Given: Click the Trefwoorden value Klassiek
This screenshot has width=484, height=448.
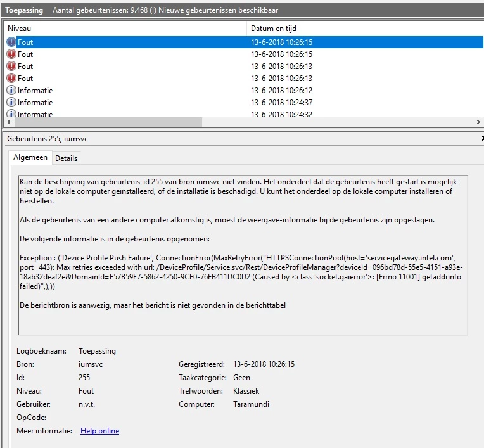Looking at the screenshot, I should pyautogui.click(x=246, y=391).
